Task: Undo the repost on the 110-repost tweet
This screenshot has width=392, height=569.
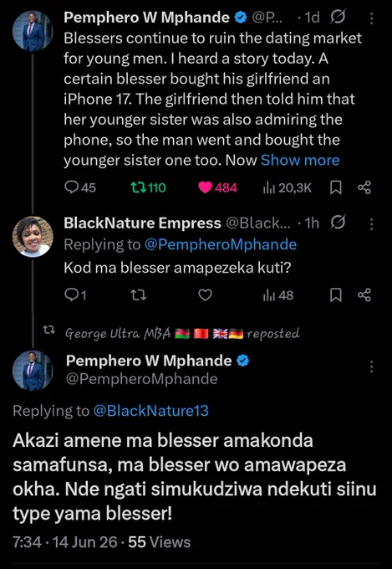Action: point(148,187)
